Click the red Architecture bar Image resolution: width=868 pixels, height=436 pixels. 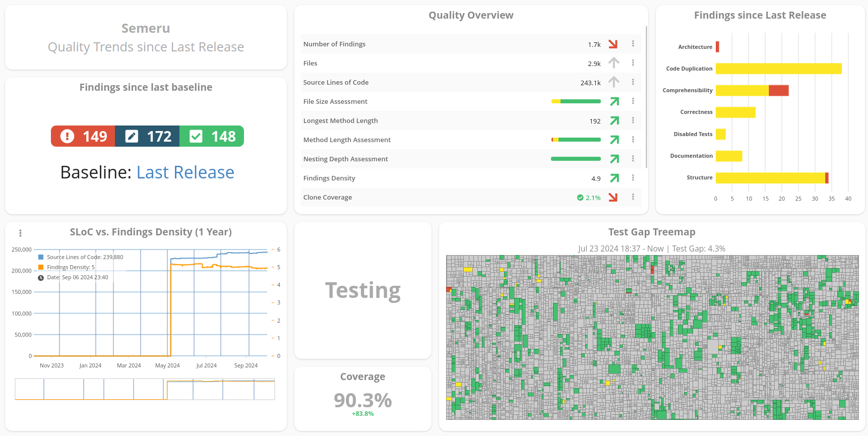pyautogui.click(x=717, y=47)
